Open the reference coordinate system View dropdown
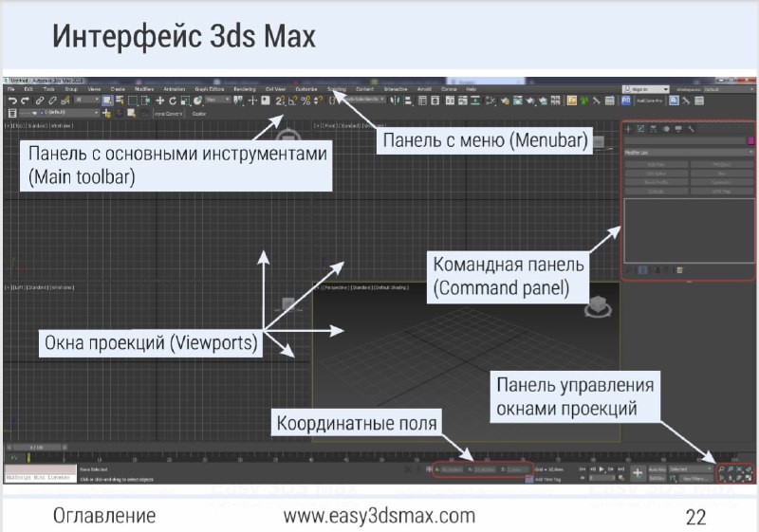This screenshot has width=759, height=532. point(218,100)
